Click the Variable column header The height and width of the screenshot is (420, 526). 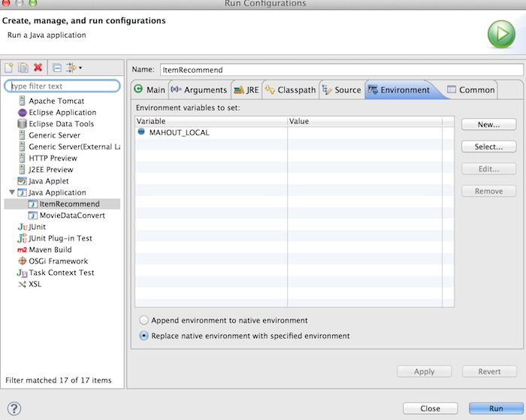click(211, 121)
